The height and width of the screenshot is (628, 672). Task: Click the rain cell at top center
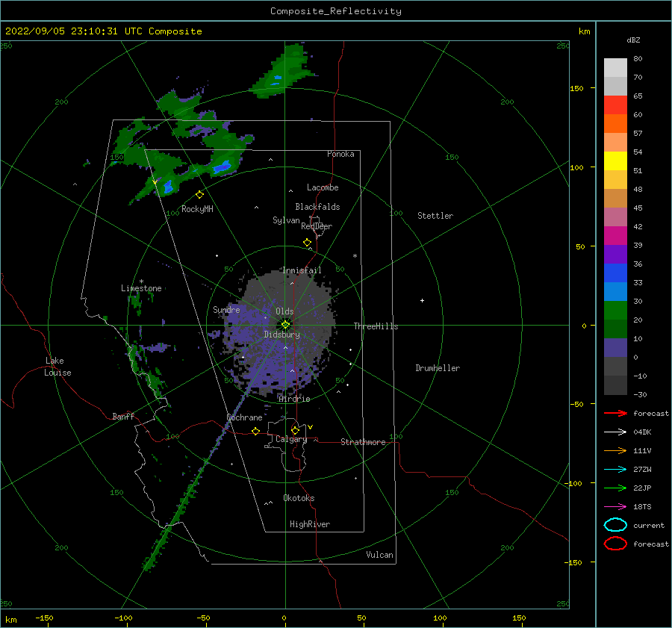point(283,71)
